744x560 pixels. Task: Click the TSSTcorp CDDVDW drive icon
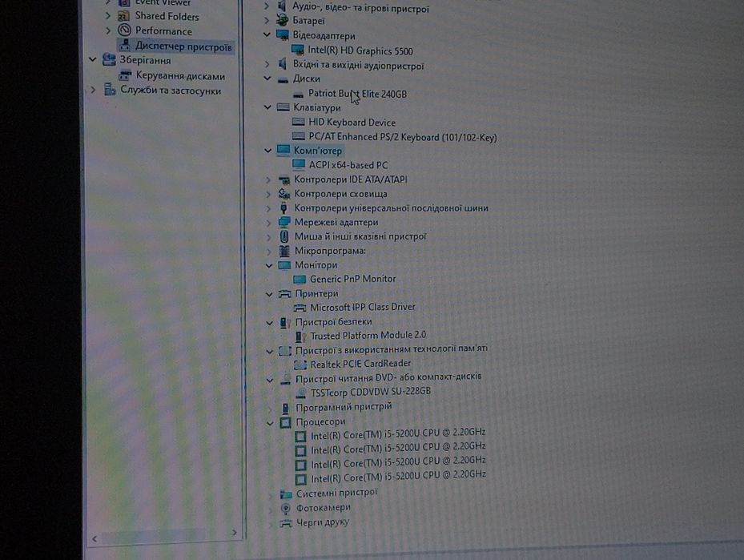click(301, 393)
